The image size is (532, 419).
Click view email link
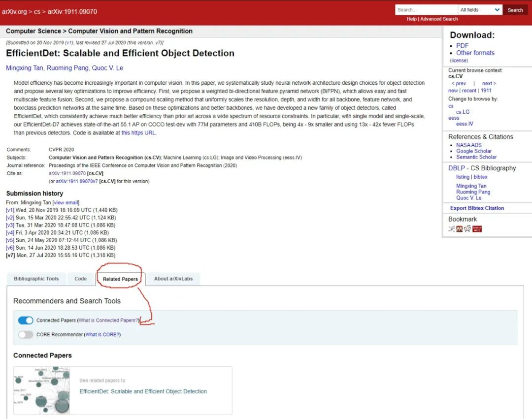(66, 203)
